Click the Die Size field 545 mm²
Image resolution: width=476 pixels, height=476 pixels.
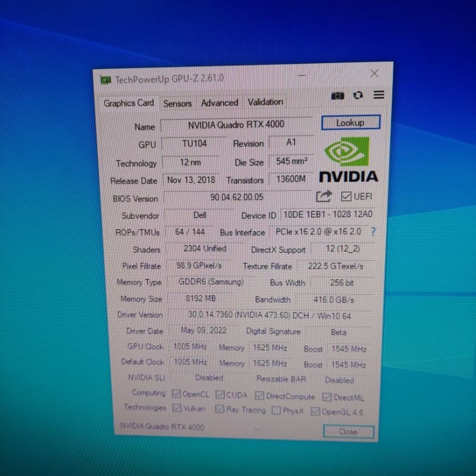pyautogui.click(x=292, y=161)
